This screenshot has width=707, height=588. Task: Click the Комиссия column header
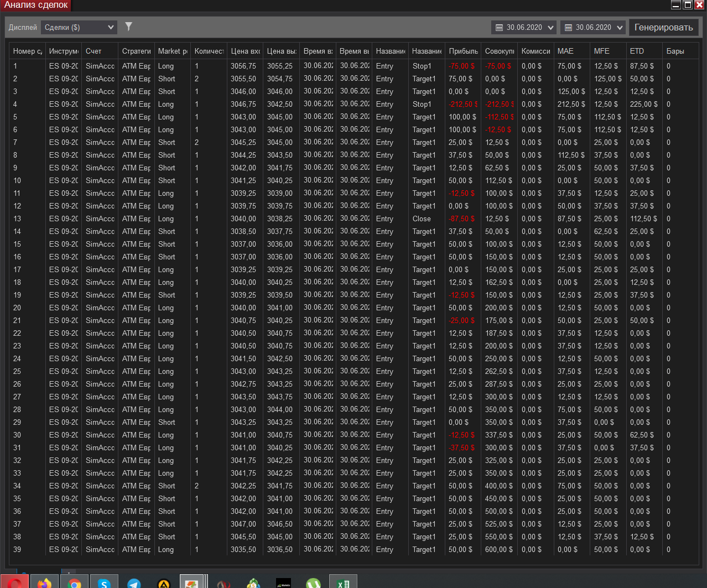tap(536, 51)
